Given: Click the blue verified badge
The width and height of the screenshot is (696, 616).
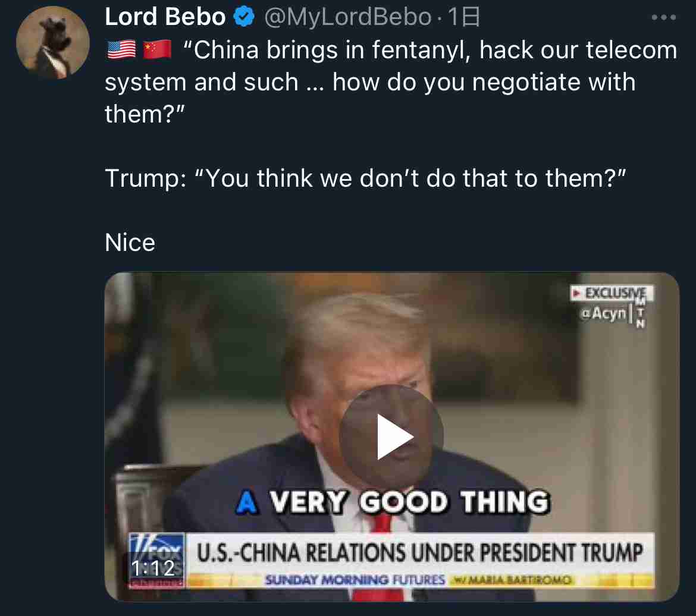Looking at the screenshot, I should [x=244, y=17].
